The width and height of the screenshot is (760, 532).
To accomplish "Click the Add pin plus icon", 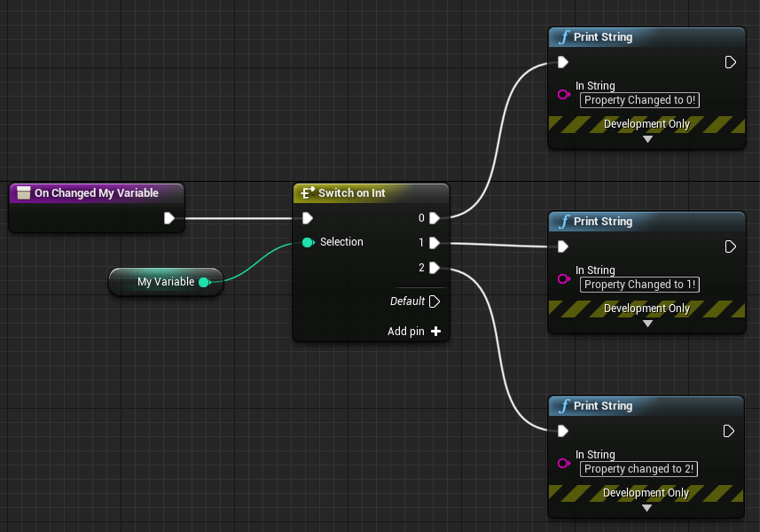I will [x=435, y=332].
